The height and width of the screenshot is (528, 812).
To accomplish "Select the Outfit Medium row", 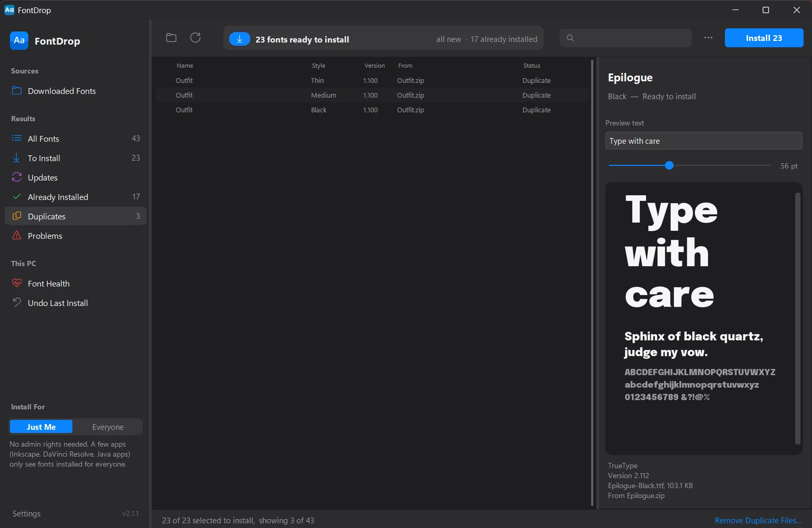I will [x=372, y=95].
